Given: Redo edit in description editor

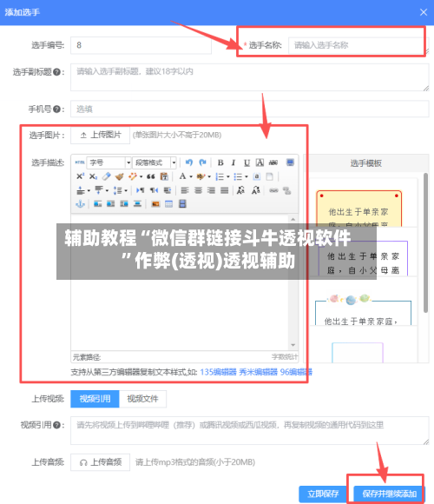Looking at the screenshot, I should [x=202, y=162].
